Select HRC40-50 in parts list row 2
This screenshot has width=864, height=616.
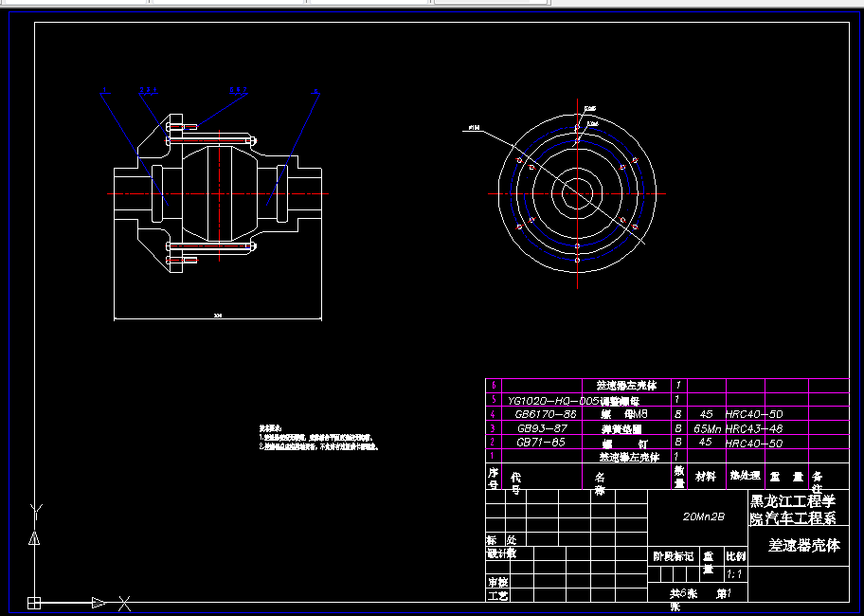tap(754, 443)
